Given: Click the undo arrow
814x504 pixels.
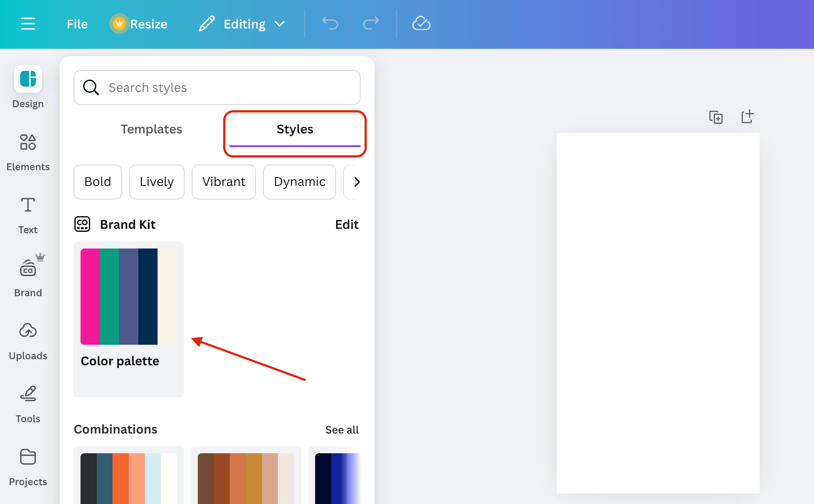Looking at the screenshot, I should coord(330,23).
